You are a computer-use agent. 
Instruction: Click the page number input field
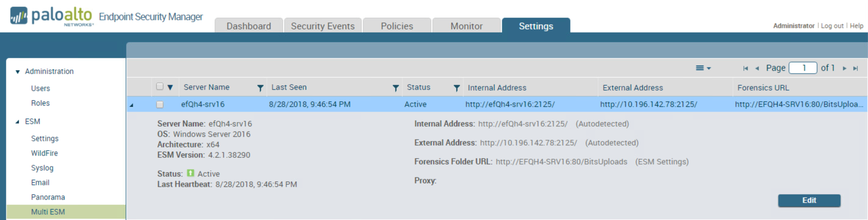click(x=803, y=68)
